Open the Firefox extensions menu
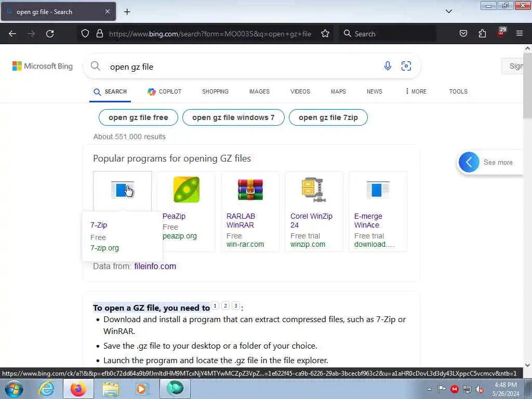This screenshot has height=399, width=532. [482, 33]
